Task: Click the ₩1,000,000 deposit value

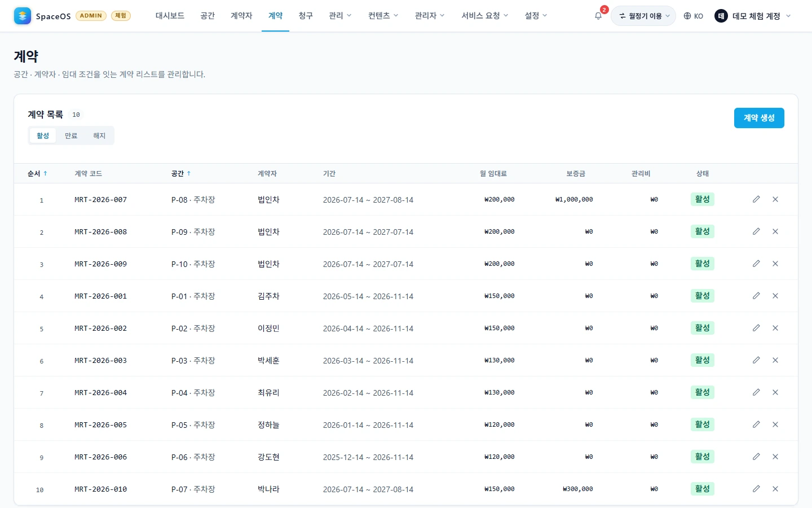Action: pos(574,199)
